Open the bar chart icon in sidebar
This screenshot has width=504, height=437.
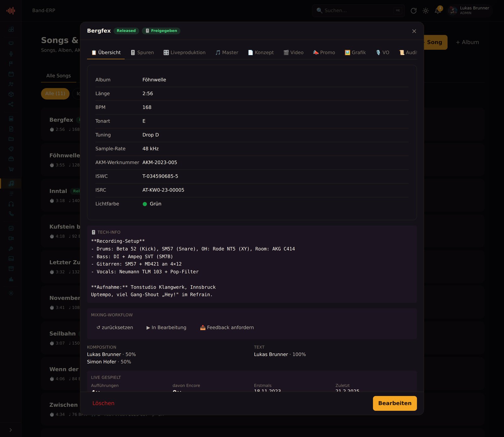pyautogui.click(x=11, y=279)
